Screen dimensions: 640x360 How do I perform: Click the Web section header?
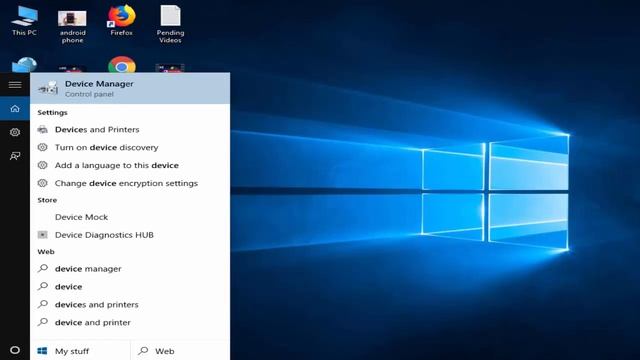point(46,252)
